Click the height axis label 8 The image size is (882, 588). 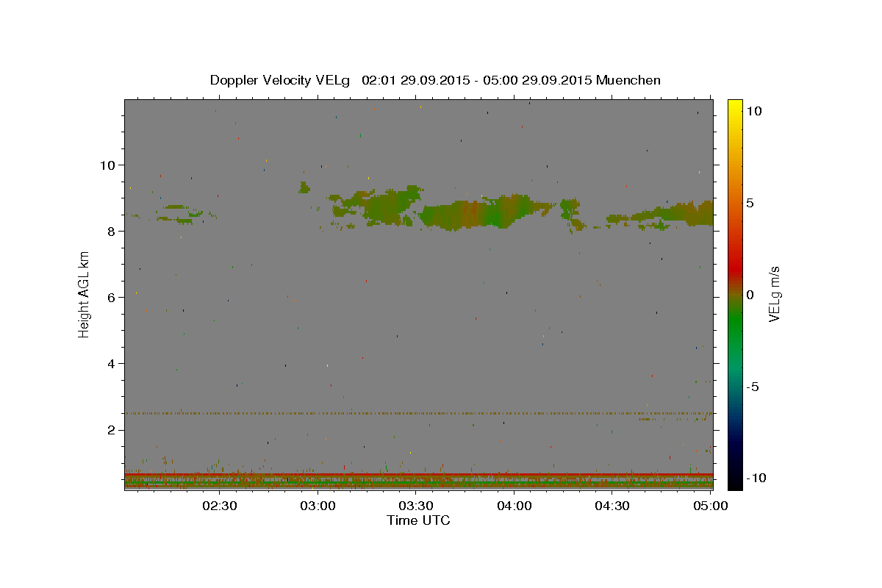(x=112, y=231)
